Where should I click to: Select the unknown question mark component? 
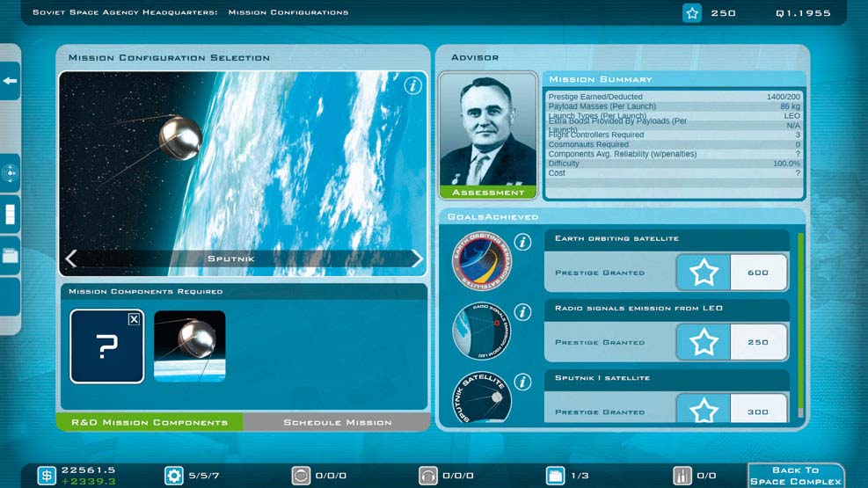point(106,346)
